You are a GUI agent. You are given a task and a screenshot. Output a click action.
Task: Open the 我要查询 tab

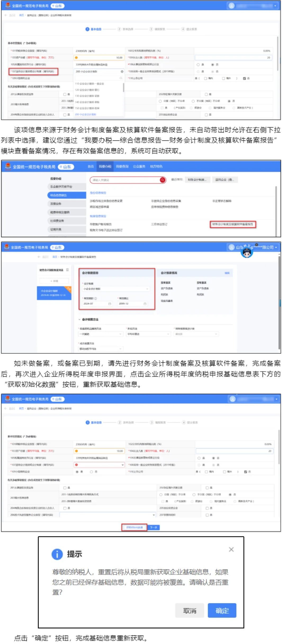[x=122, y=166]
